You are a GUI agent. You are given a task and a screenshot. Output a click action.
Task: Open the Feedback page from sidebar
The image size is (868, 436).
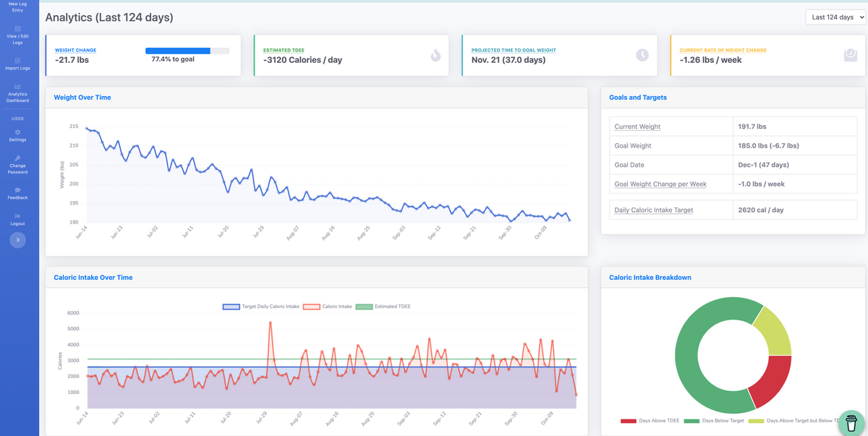tap(17, 190)
